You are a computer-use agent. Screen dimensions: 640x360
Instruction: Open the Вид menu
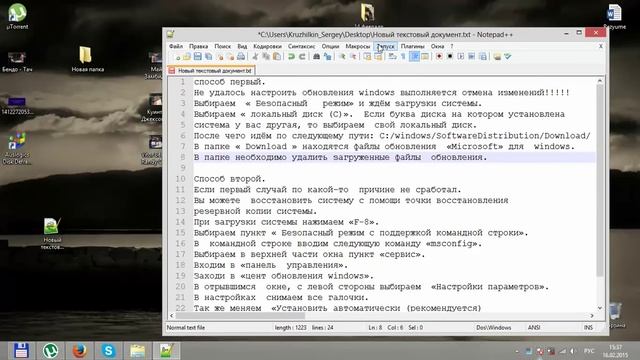pos(242,46)
